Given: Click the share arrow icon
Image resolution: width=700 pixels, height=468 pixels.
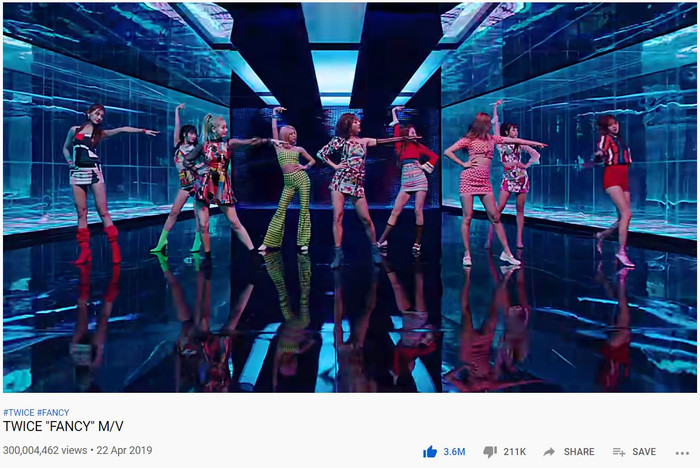Looking at the screenshot, I should [549, 452].
